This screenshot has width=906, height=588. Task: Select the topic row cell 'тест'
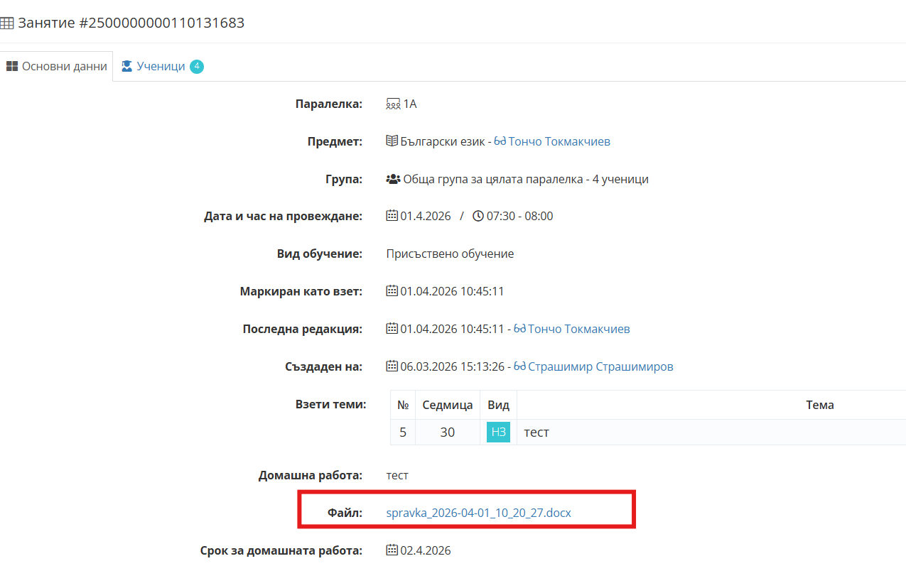point(536,432)
